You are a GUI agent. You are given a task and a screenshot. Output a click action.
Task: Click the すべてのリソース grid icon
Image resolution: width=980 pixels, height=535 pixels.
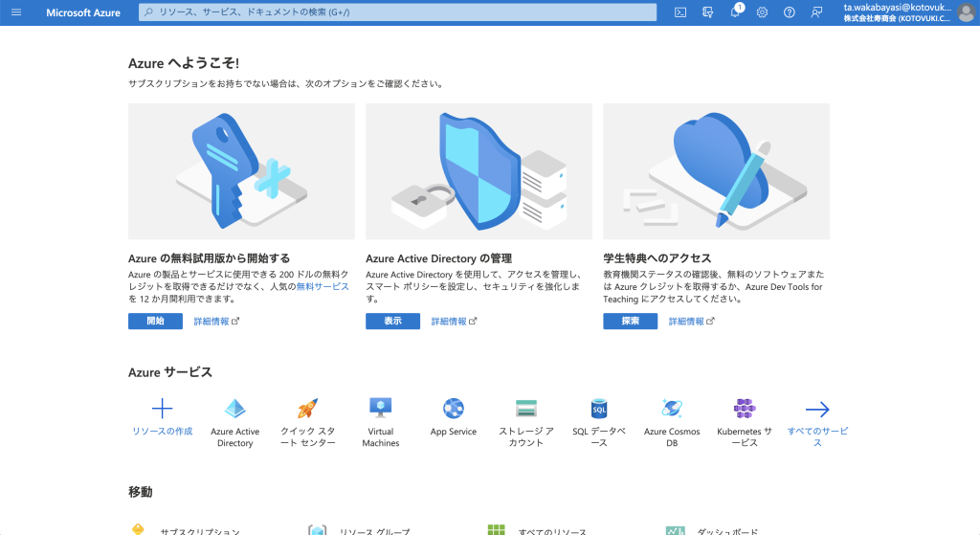tap(497, 530)
